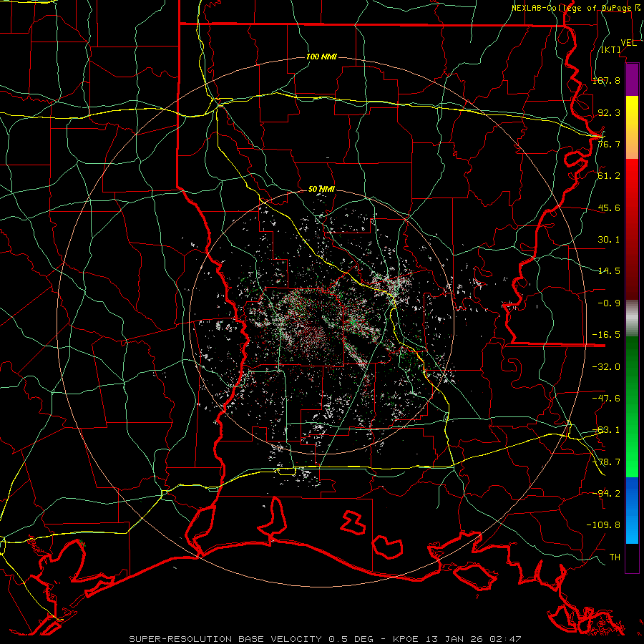Click the 92.3 legend value
Screen dimensions: 644x644
pos(609,112)
